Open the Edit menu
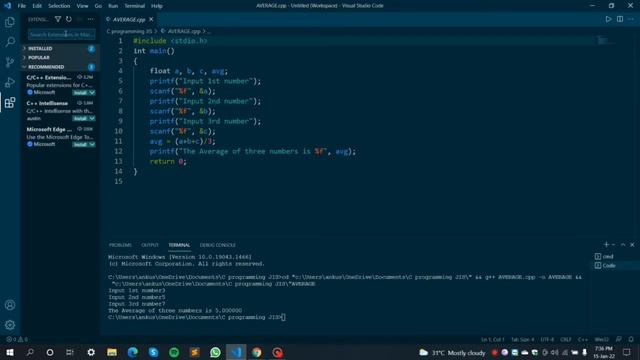 [37, 6]
